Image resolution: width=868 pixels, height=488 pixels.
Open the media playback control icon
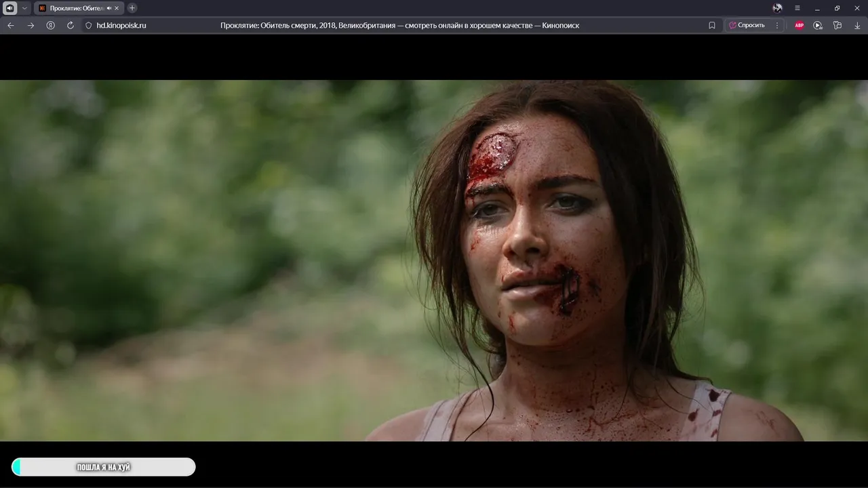click(818, 25)
